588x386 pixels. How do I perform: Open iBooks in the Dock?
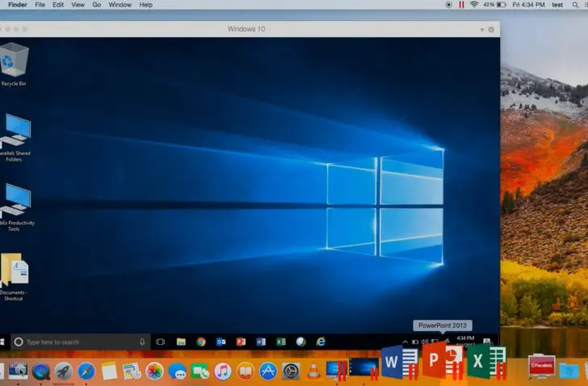pyautogui.click(x=246, y=371)
